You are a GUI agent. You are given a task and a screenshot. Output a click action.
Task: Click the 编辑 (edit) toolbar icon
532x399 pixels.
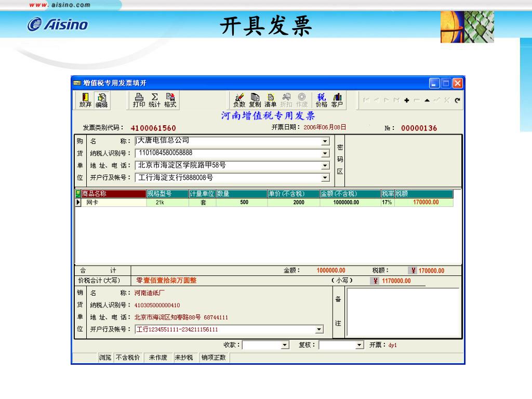(x=101, y=100)
